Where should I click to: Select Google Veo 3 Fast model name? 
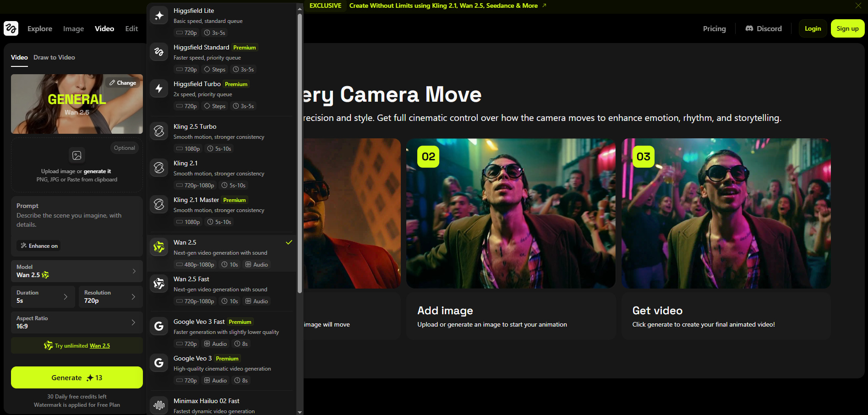point(199,322)
